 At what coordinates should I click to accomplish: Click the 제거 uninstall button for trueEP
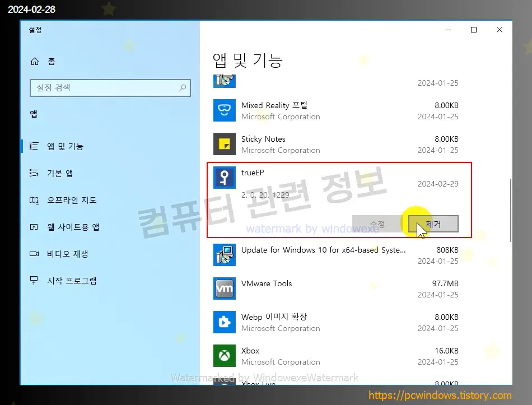coord(433,224)
